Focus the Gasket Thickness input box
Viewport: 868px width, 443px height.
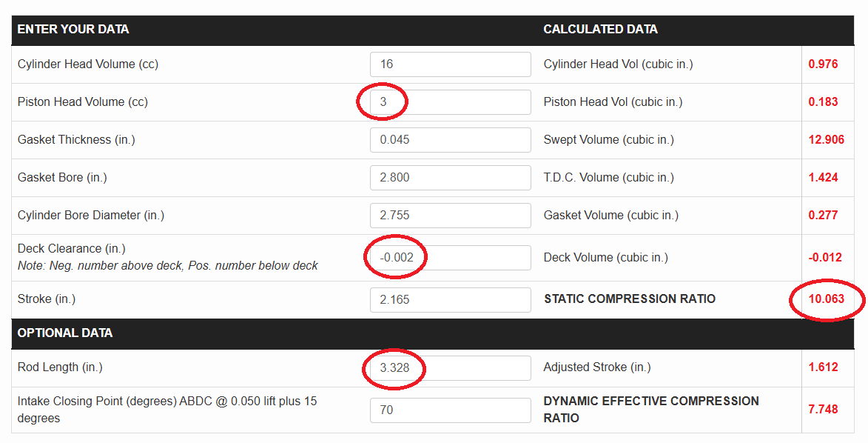[x=450, y=140]
